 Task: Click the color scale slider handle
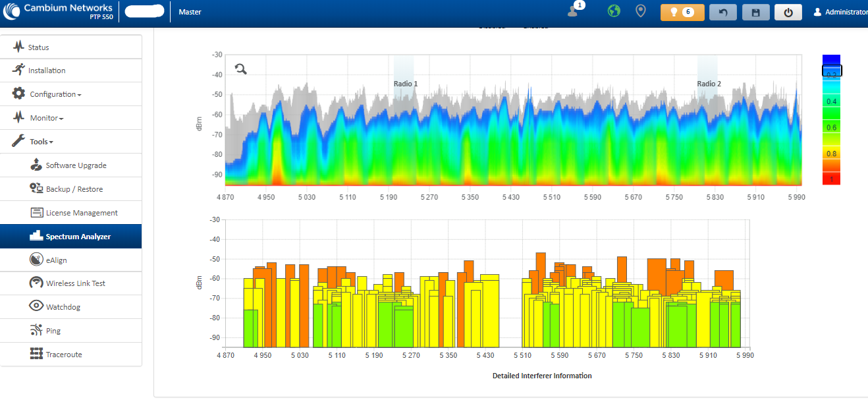pyautogui.click(x=832, y=71)
